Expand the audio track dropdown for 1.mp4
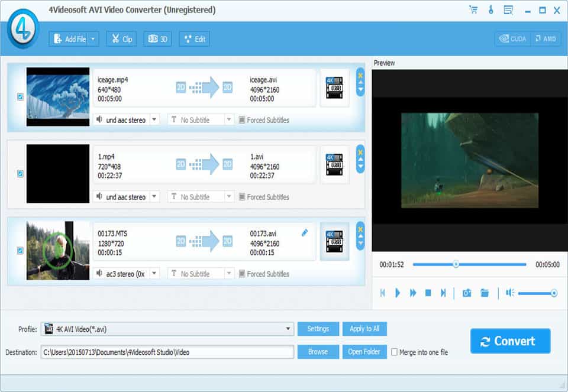Viewport: 568px width, 392px height. click(x=154, y=196)
